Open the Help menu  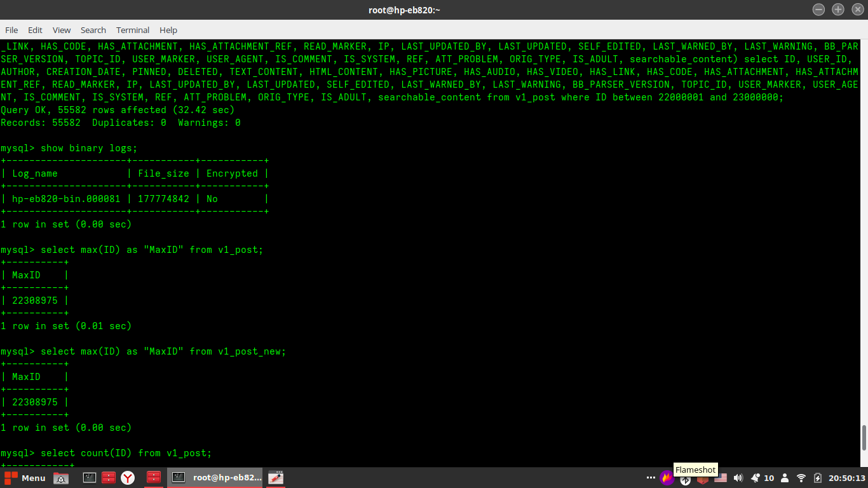click(168, 30)
